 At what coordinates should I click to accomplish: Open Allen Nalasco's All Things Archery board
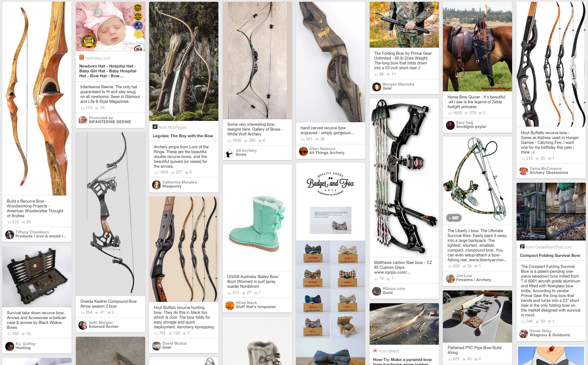[327, 153]
